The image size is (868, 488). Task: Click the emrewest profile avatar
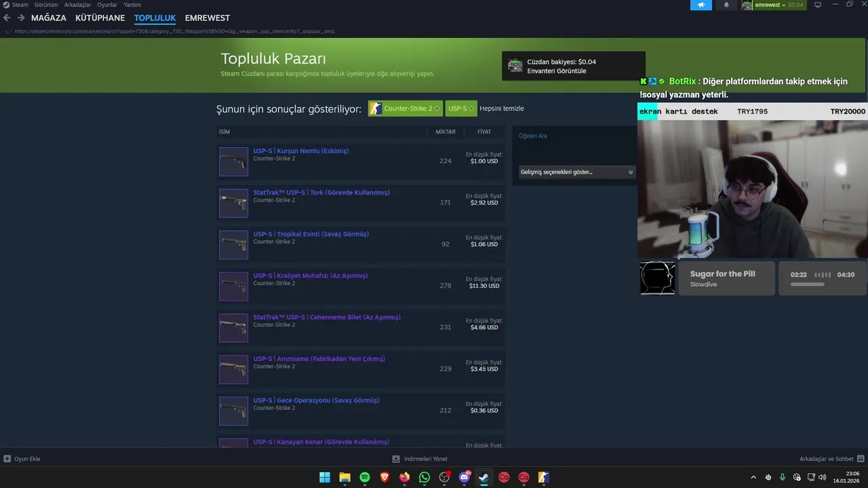747,5
